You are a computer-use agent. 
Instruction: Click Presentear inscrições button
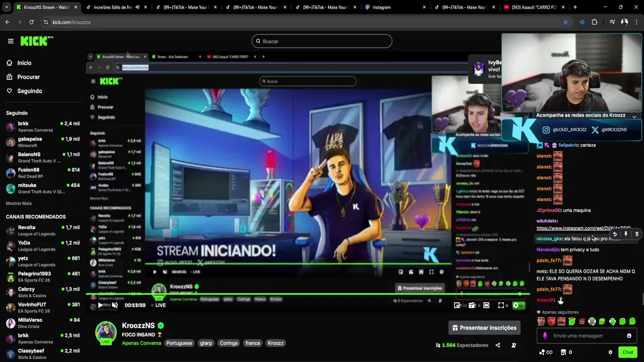[485, 328]
